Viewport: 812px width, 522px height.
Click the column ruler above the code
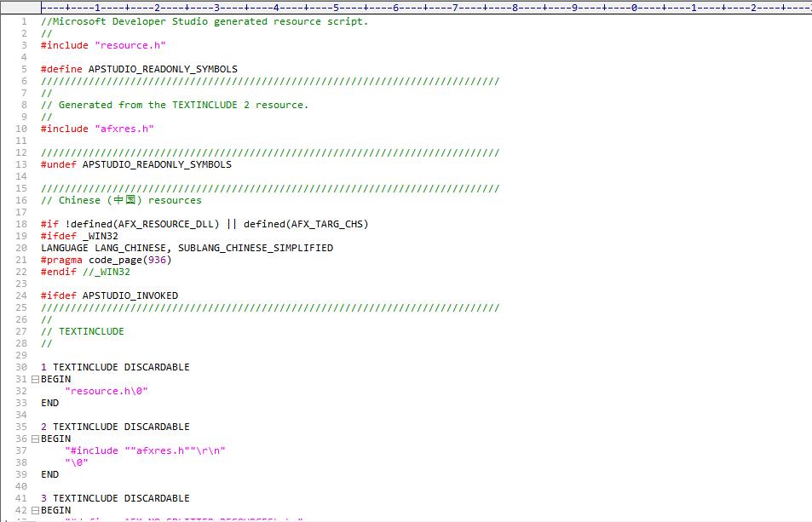[x=341, y=7]
